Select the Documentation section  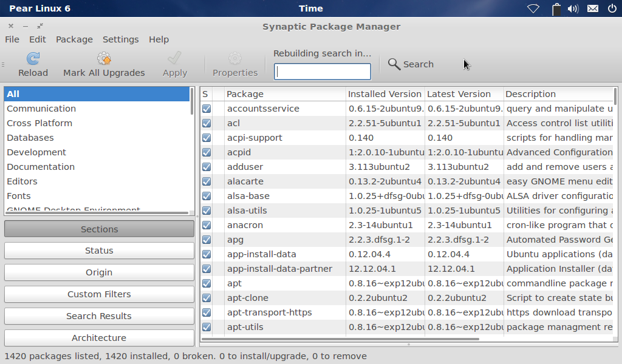click(x=97, y=167)
